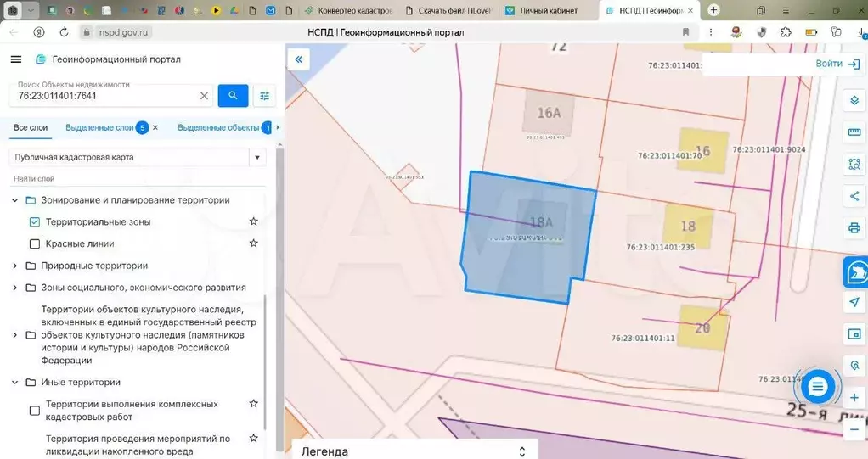
Task: Activate the area search selection tool
Action: 854,165
